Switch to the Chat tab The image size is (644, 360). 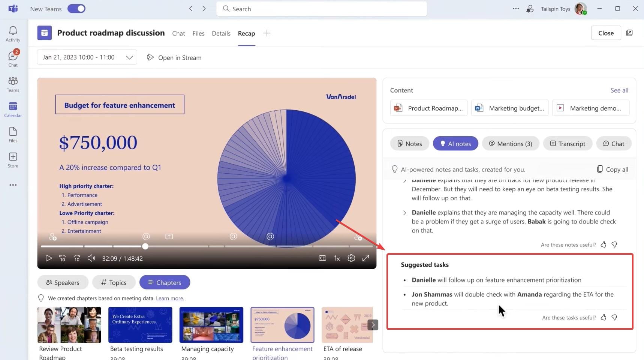pyautogui.click(x=178, y=33)
